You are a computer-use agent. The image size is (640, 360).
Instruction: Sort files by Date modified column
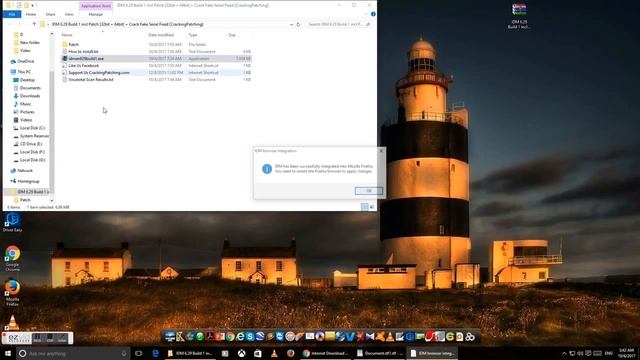[161, 35]
